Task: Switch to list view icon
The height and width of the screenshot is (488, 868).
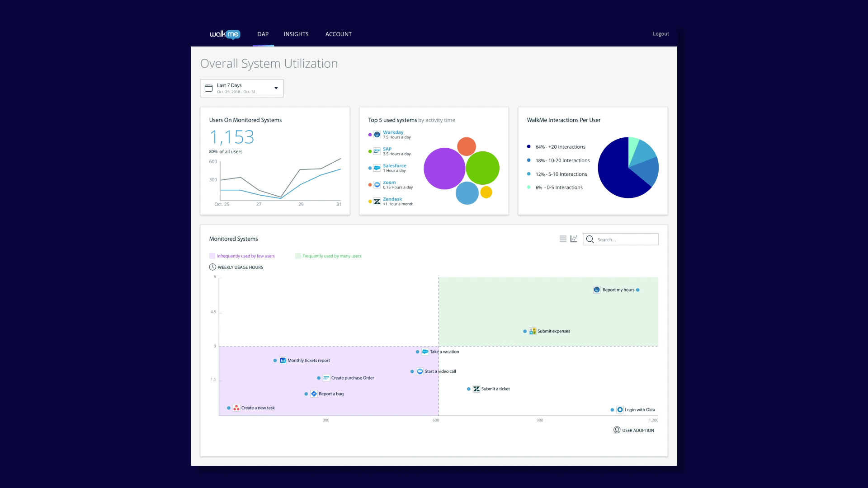Action: (563, 239)
